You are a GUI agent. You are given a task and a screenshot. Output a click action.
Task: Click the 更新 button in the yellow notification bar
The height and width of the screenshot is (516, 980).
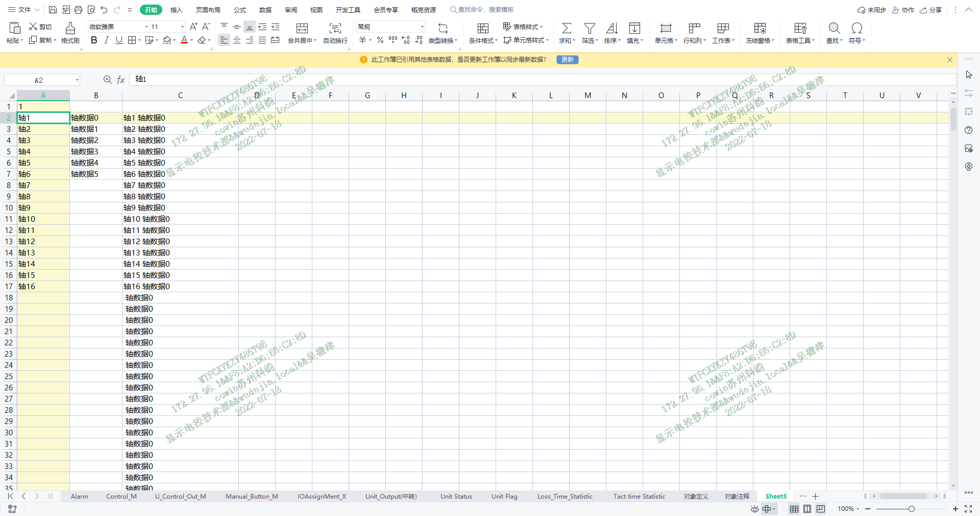click(567, 60)
